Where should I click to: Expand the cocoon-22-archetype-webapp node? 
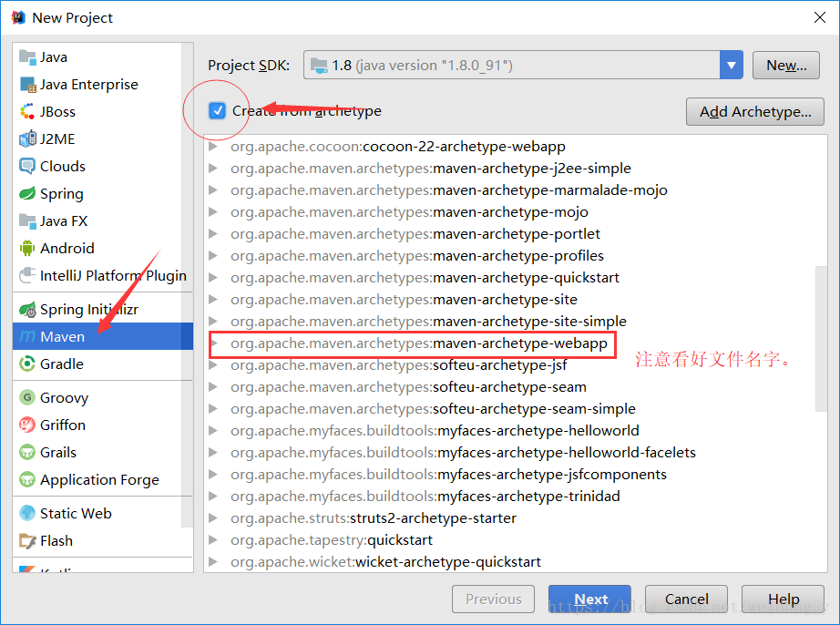click(x=213, y=146)
